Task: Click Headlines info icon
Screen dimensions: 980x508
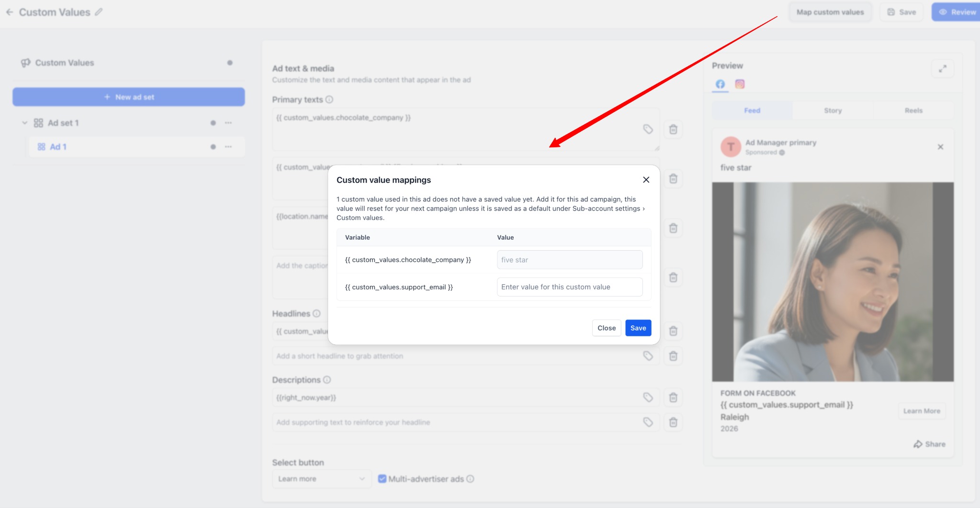Action: [316, 313]
